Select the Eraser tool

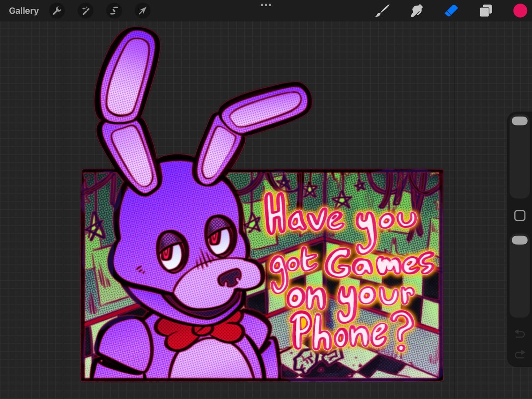(x=451, y=11)
